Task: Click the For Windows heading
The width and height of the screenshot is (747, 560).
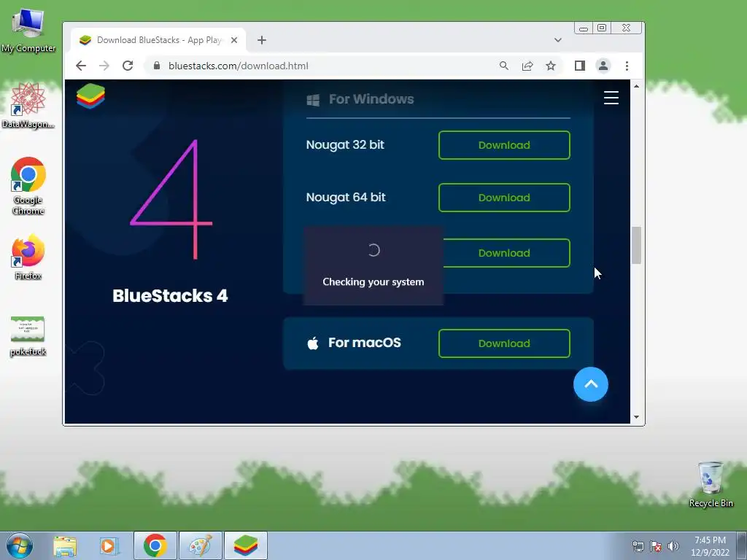Action: 371,99
